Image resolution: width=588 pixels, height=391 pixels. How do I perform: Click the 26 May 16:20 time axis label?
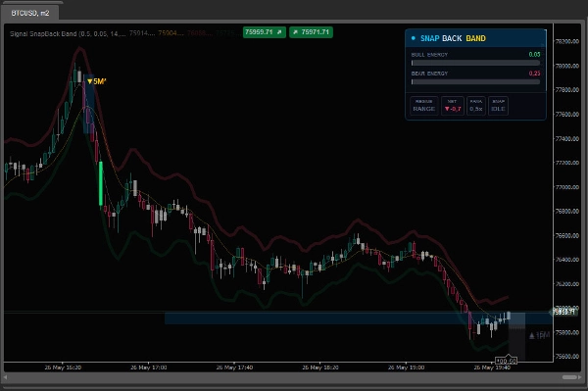(x=63, y=367)
